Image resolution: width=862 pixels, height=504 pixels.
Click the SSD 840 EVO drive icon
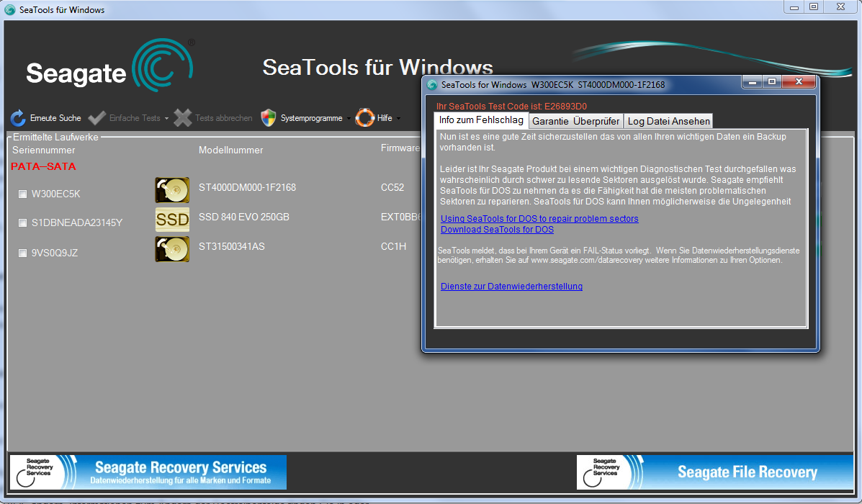(x=172, y=220)
